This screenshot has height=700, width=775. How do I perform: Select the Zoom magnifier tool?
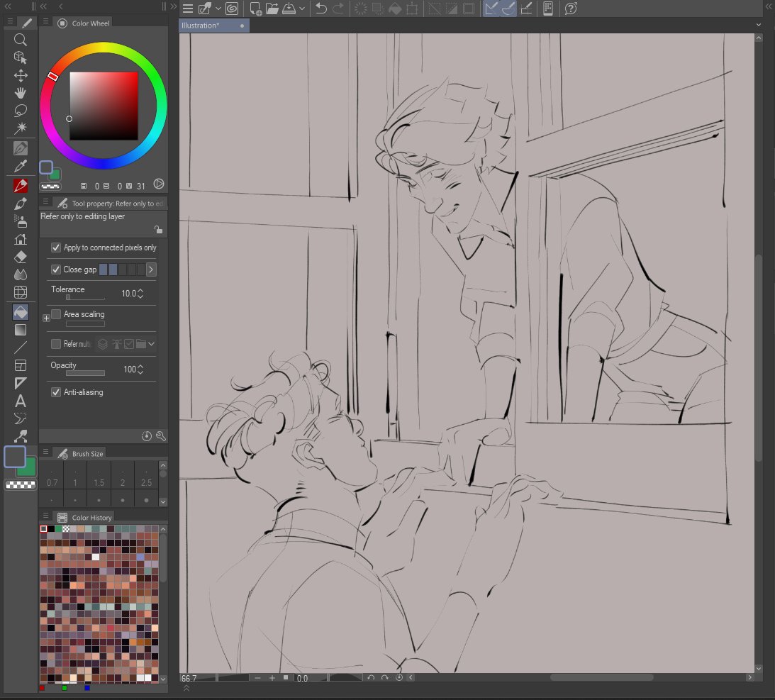click(21, 40)
